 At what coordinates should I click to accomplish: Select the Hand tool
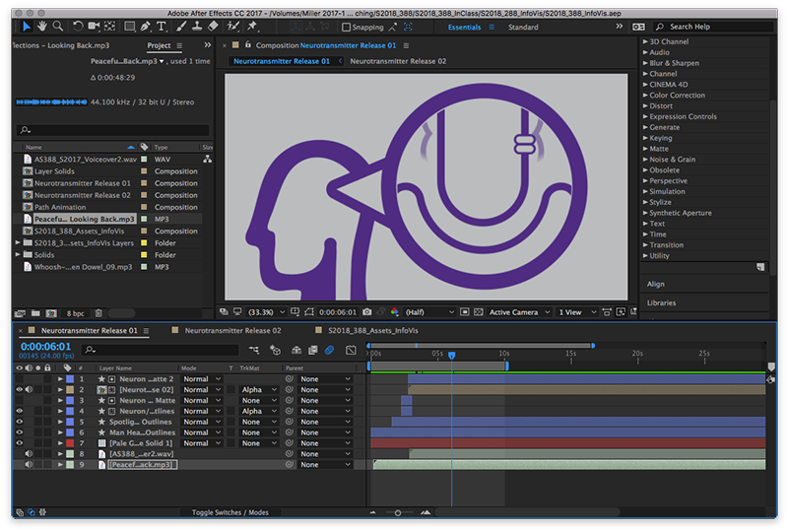(42, 27)
